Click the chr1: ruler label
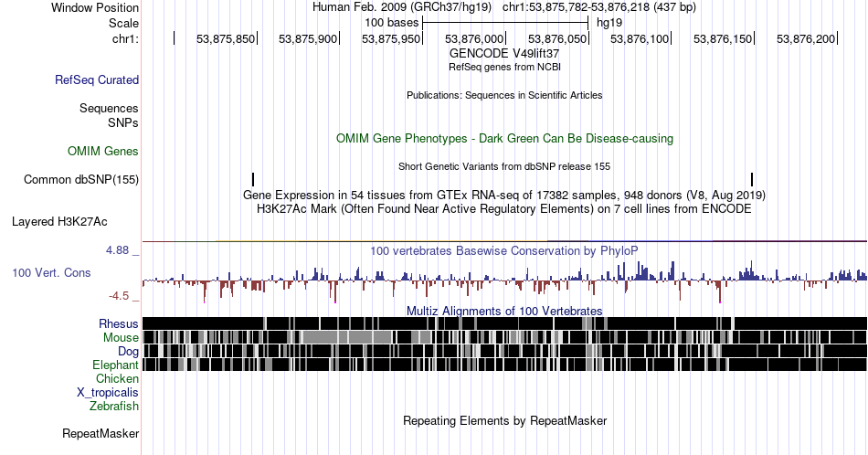 pos(125,38)
